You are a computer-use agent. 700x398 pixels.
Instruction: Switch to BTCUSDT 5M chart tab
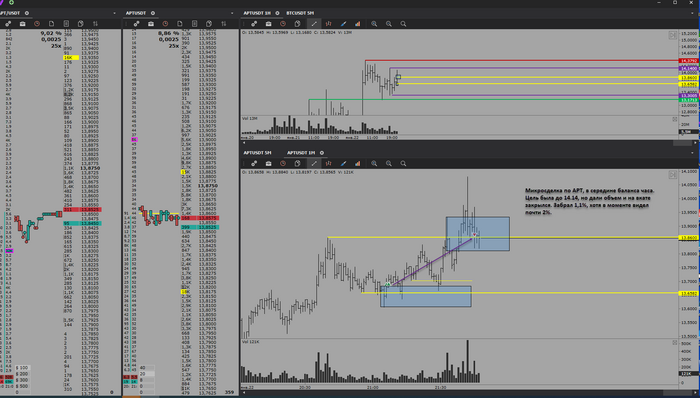pyautogui.click(x=300, y=13)
